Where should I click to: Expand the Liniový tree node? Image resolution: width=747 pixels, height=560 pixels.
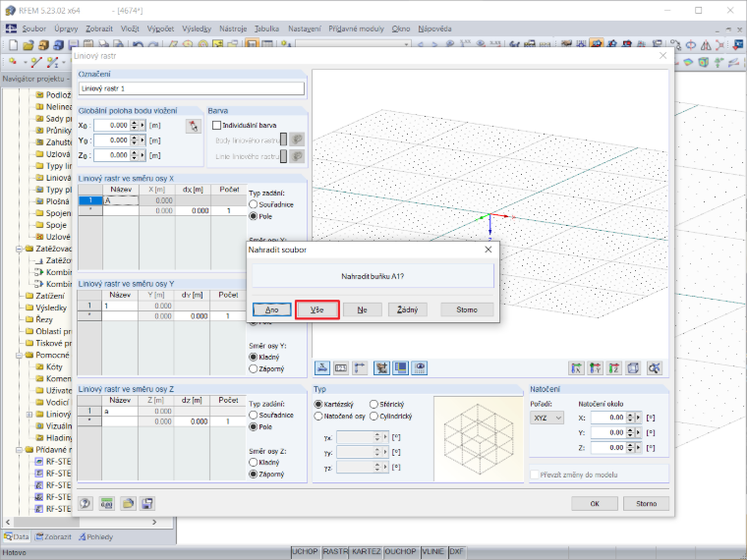click(29, 415)
